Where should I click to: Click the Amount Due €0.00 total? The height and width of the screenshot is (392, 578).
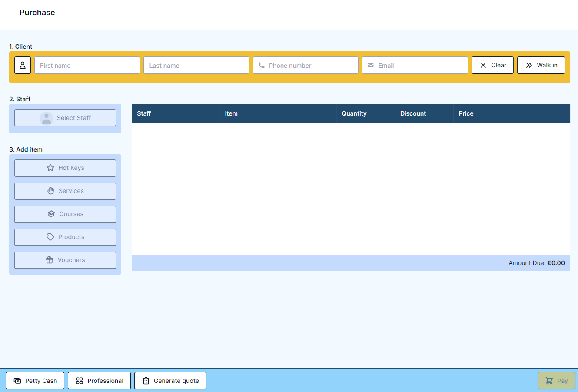(x=537, y=263)
